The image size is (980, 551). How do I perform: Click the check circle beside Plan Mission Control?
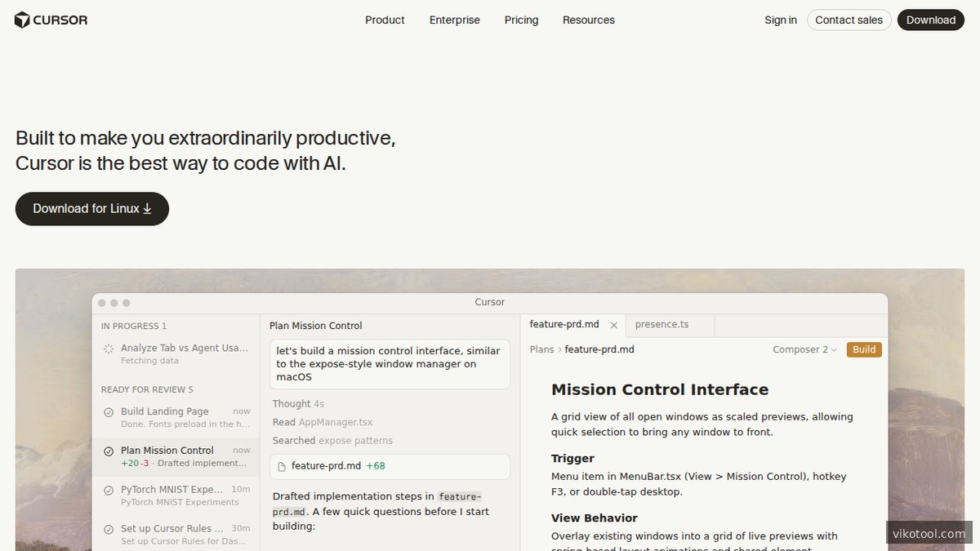pos(108,451)
